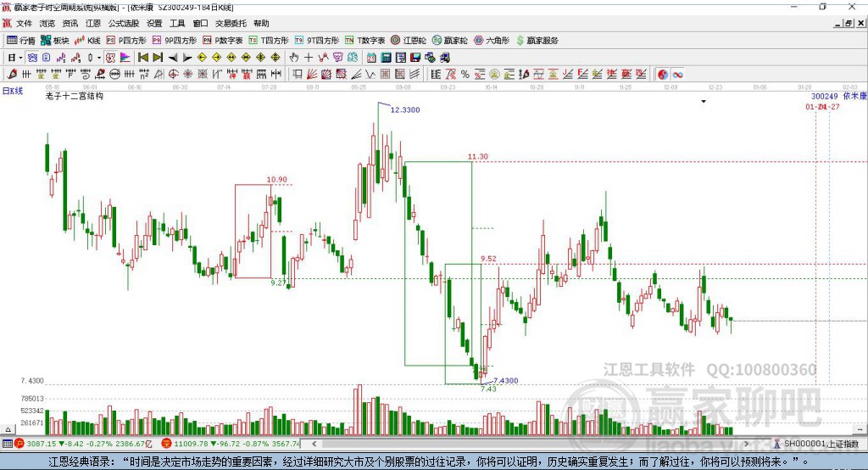Screen dimensions: 868x470
Task: Click the red-blue yin-yang icon
Action: (663, 75)
